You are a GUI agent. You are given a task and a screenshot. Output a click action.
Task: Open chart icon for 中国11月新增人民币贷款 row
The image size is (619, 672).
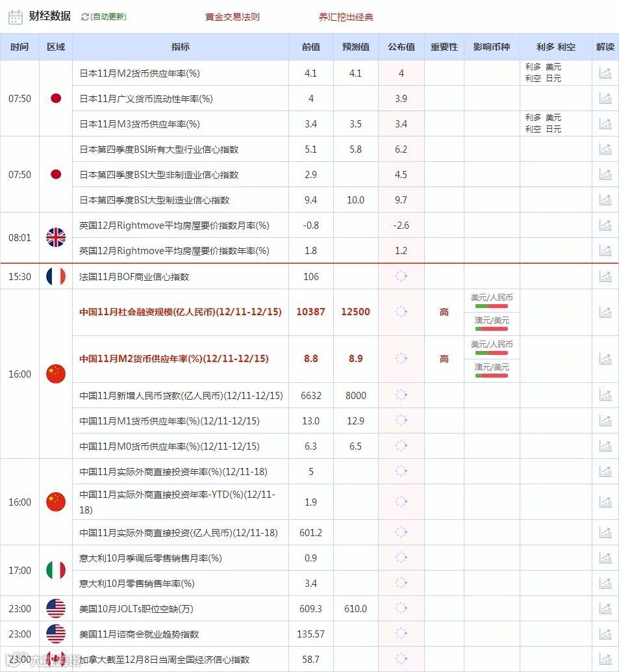pyautogui.click(x=605, y=395)
